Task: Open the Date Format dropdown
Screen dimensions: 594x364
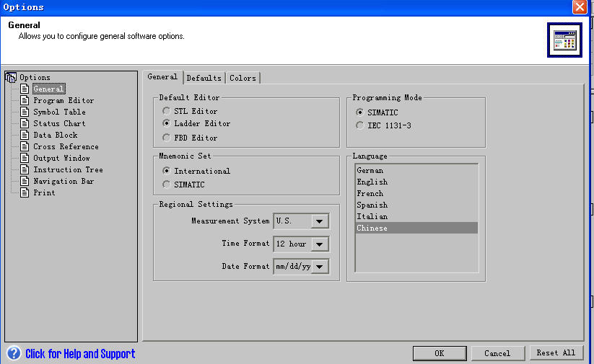Action: pos(319,267)
